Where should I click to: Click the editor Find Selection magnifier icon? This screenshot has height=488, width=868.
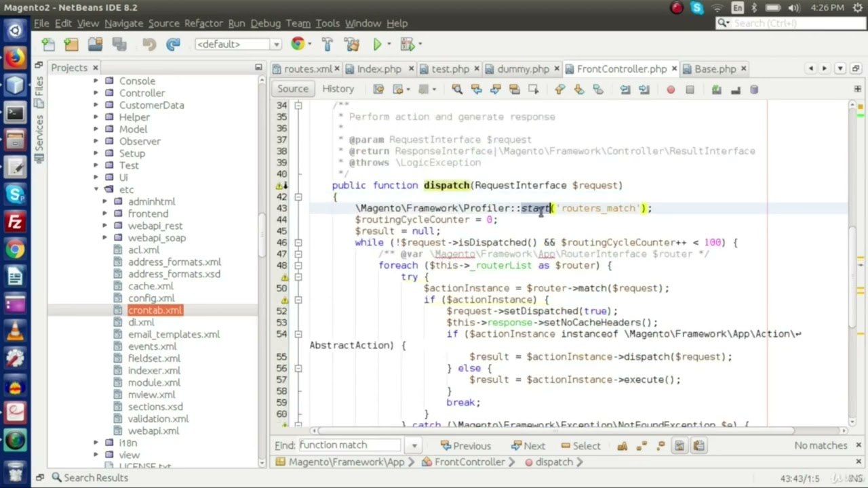(457, 89)
